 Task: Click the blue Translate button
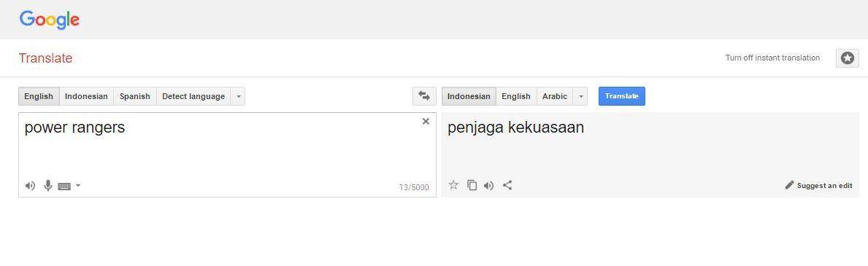click(622, 96)
